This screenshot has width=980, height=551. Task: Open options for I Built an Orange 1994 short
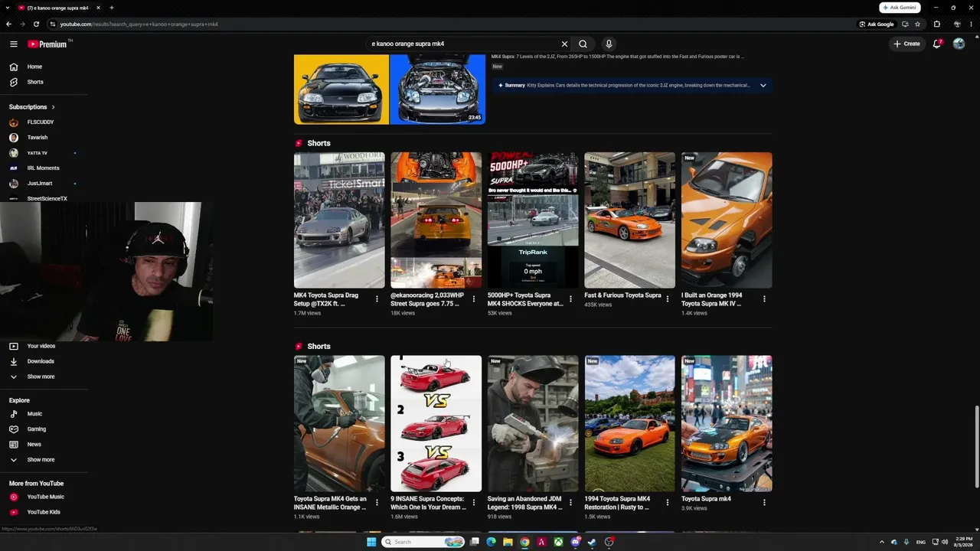tap(764, 299)
